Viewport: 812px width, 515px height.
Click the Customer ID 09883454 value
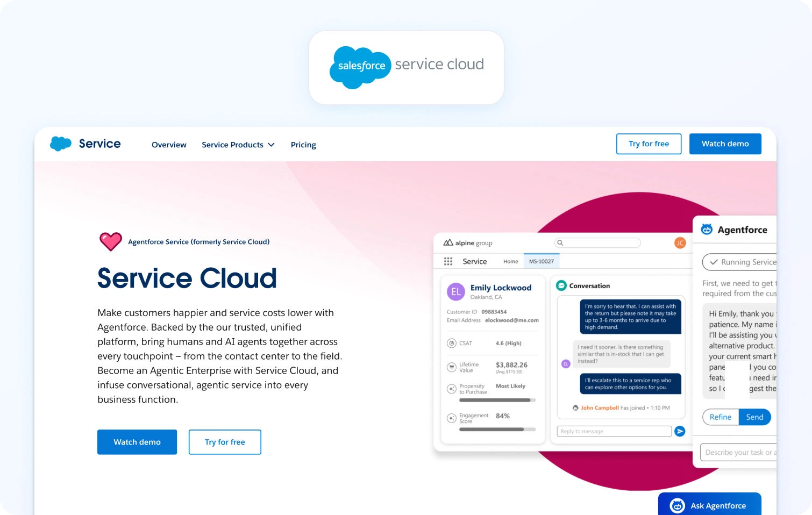pyautogui.click(x=494, y=312)
